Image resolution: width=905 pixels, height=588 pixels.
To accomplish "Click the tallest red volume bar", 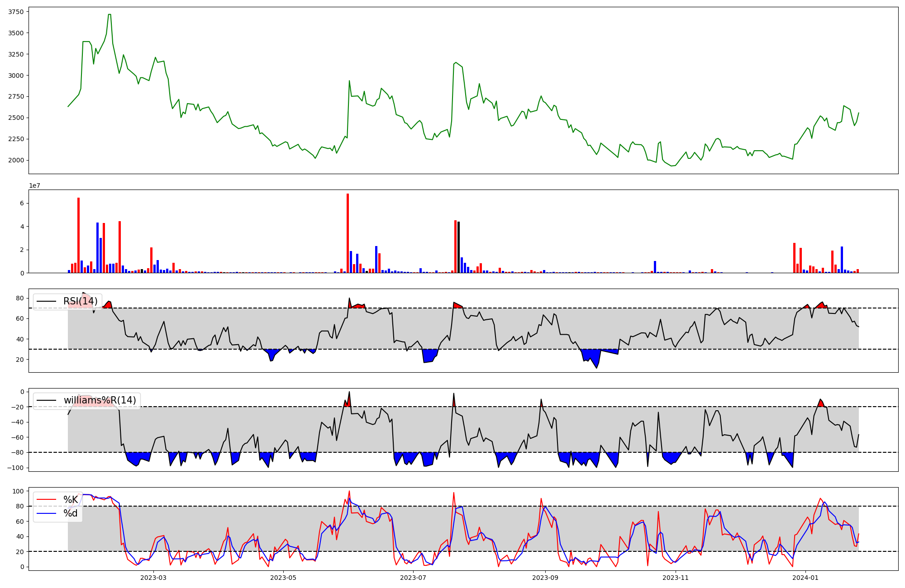I will point(348,233).
